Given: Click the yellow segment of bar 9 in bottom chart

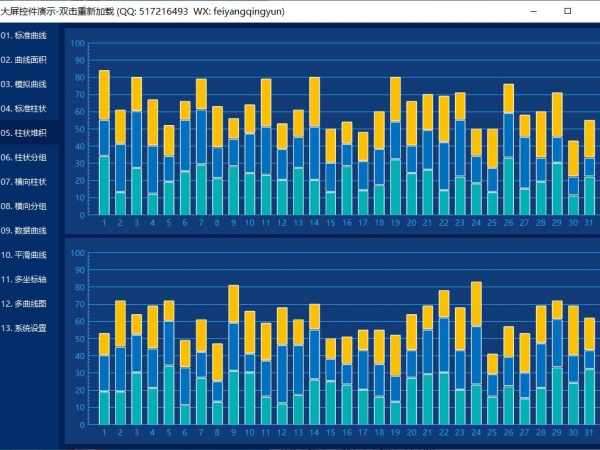Looking at the screenshot, I should (x=233, y=304).
